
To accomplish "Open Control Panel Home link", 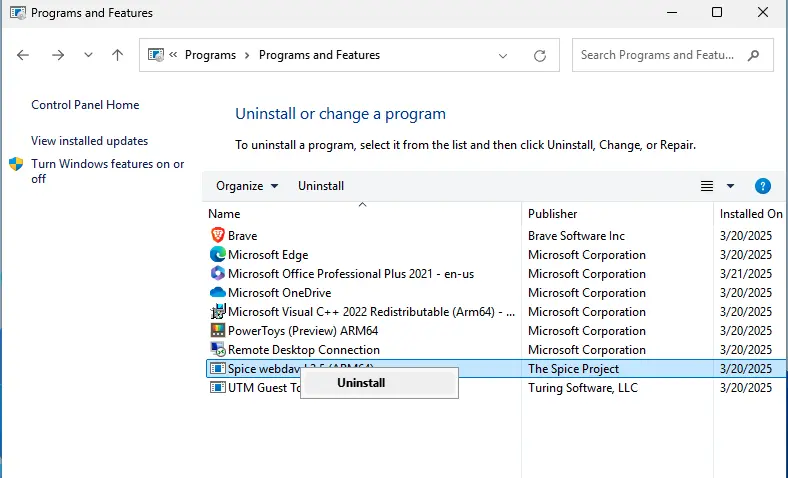I will point(85,105).
